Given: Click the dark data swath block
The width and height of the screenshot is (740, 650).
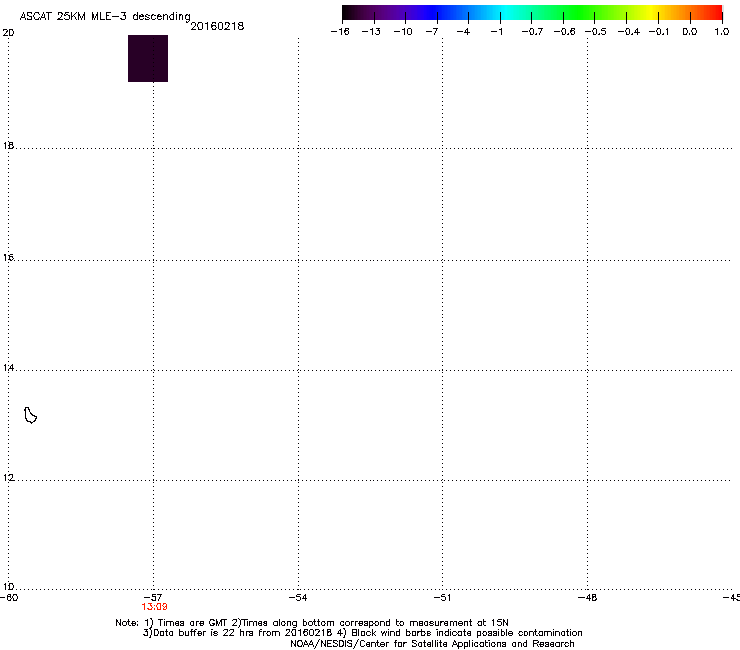Looking at the screenshot, I should (148, 58).
